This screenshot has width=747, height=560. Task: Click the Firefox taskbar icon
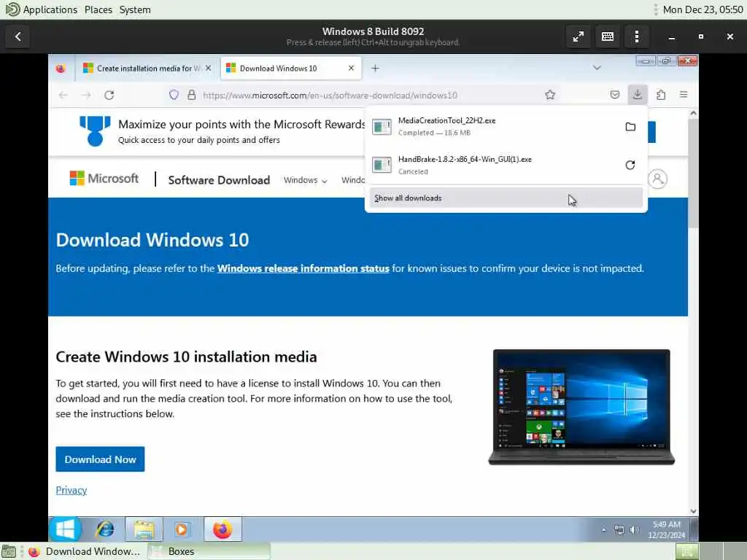tap(222, 529)
